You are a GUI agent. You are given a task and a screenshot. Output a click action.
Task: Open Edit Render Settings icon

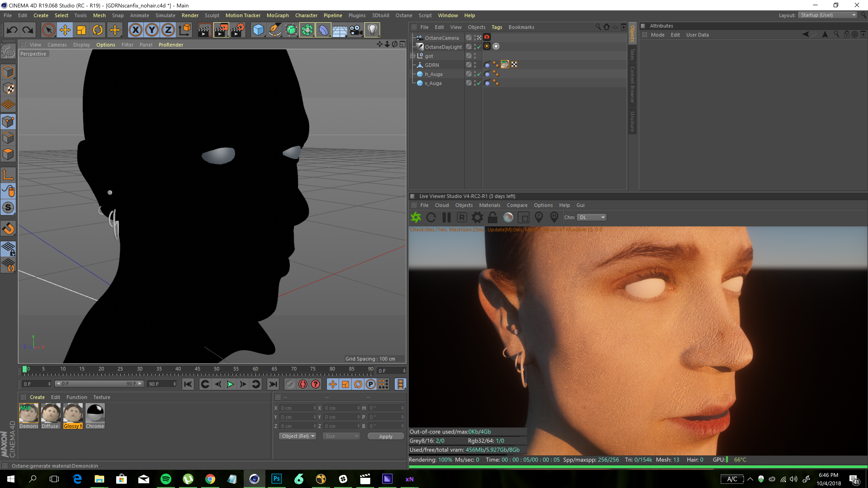[238, 30]
